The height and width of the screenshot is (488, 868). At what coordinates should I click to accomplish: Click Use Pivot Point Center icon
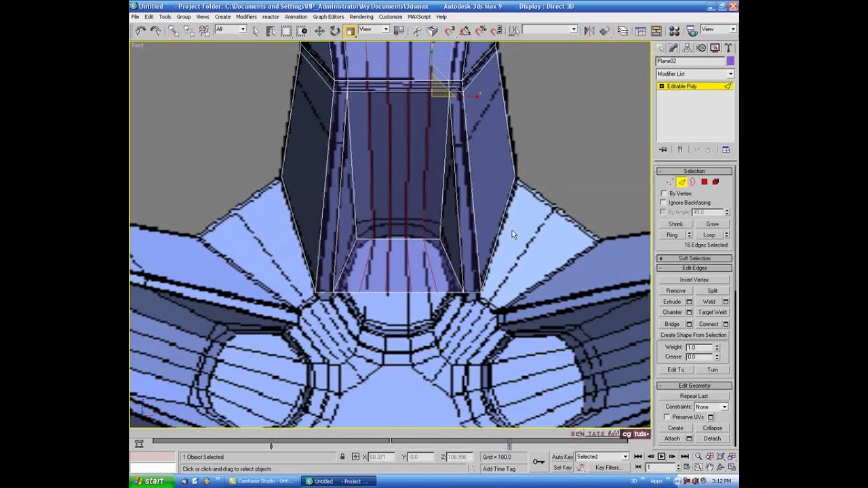(398, 30)
